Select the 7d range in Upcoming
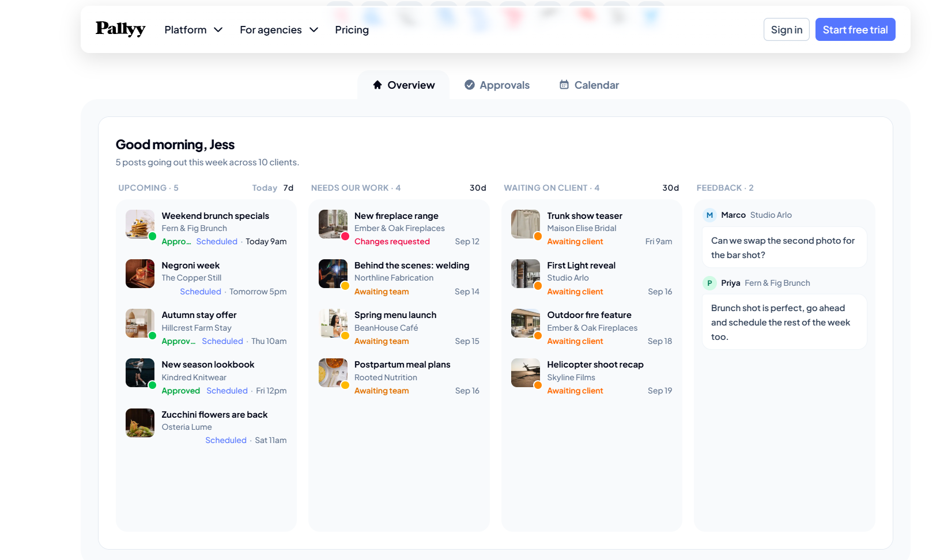The height and width of the screenshot is (560, 944). (x=289, y=188)
